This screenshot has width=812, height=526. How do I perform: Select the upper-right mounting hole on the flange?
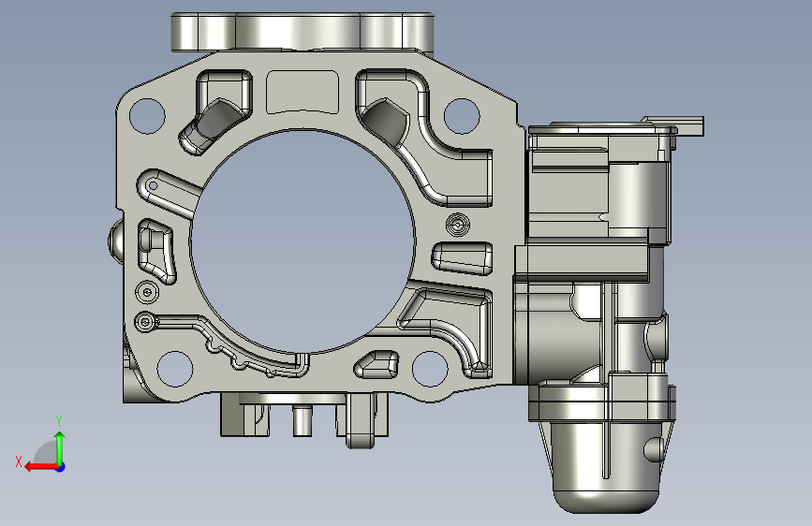[x=462, y=116]
